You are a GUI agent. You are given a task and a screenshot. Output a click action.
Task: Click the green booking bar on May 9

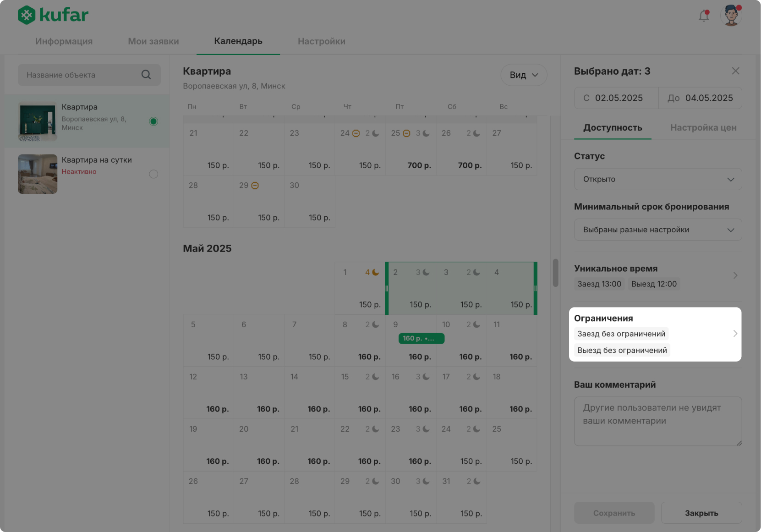[x=421, y=339]
